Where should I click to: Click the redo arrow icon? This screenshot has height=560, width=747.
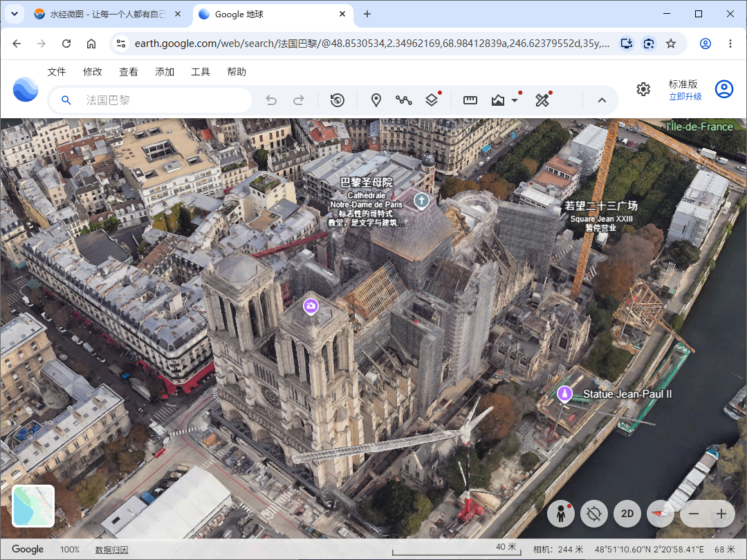click(x=299, y=100)
